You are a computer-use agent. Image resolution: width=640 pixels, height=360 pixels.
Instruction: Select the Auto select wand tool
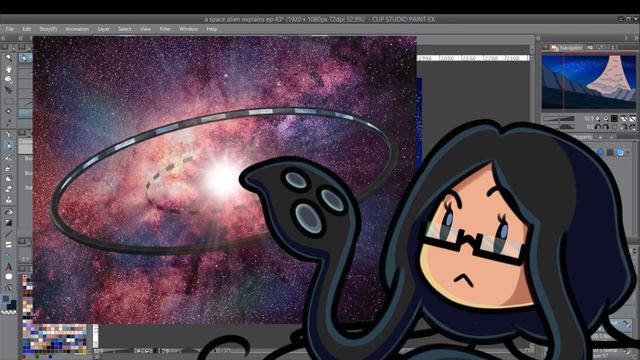(9, 111)
